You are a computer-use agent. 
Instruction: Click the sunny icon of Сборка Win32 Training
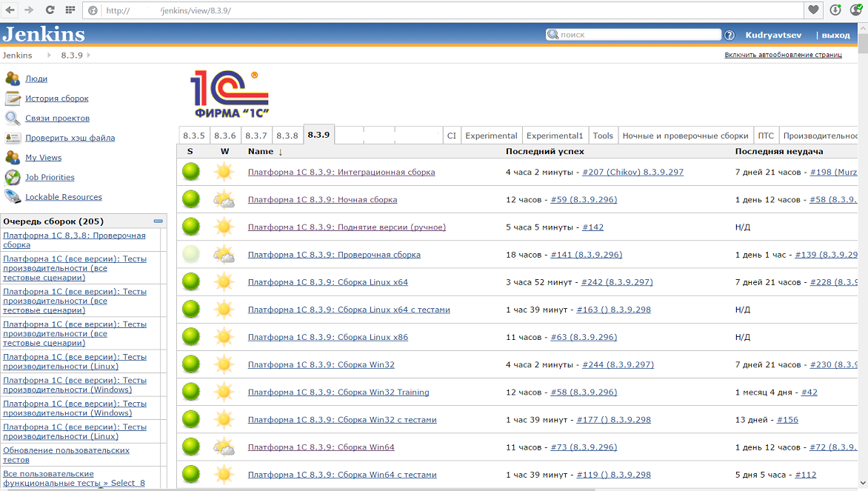[x=224, y=392]
